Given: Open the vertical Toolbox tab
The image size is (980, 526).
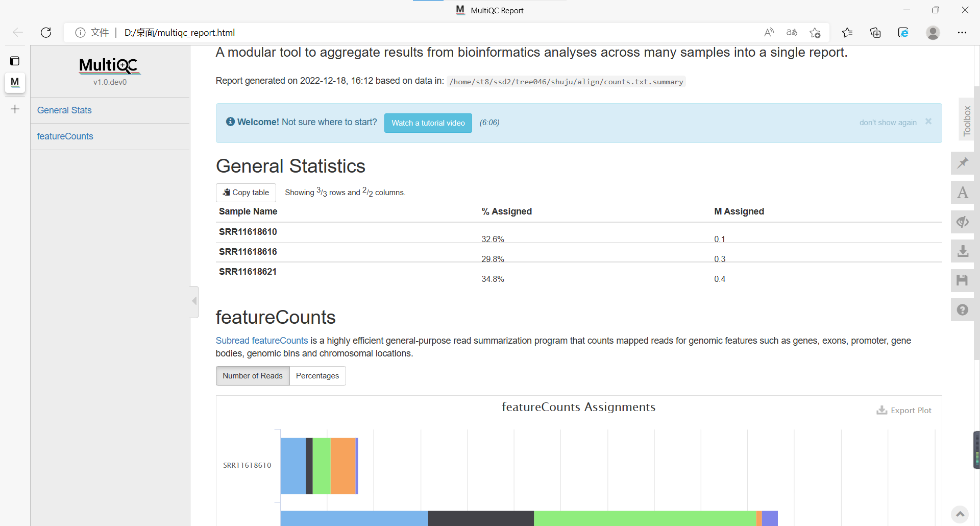Looking at the screenshot, I should 967,121.
